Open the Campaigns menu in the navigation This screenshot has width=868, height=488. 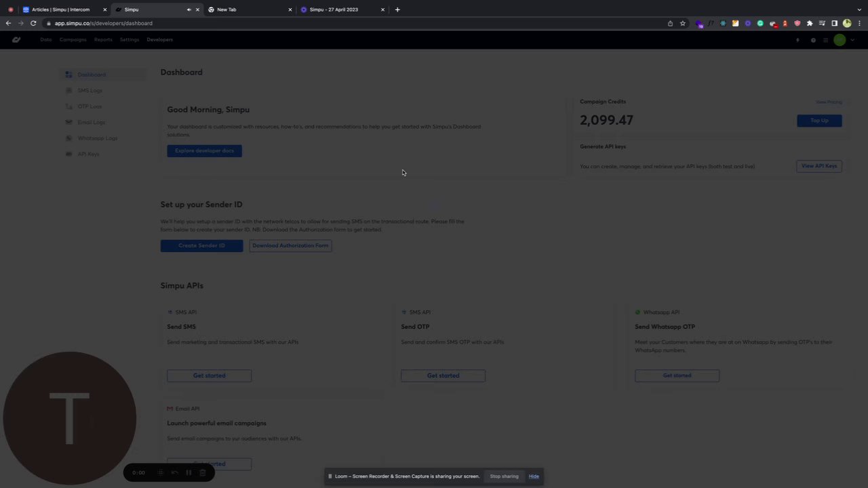click(x=73, y=39)
